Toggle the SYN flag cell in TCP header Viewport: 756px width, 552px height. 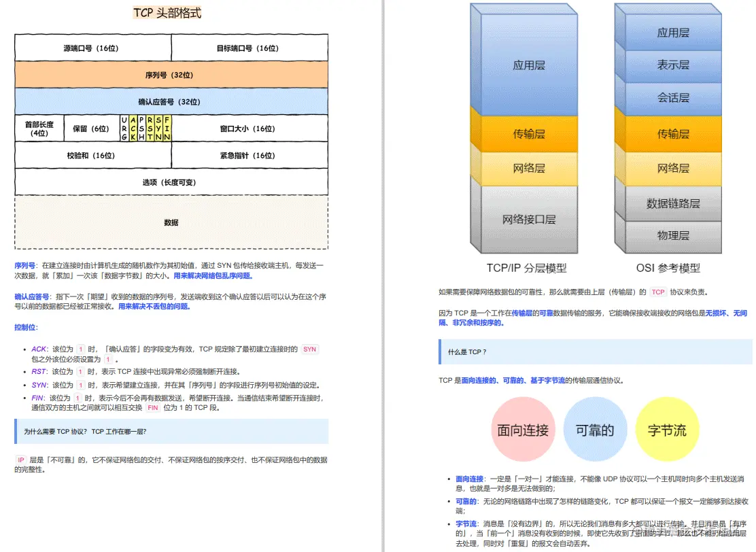158,128
